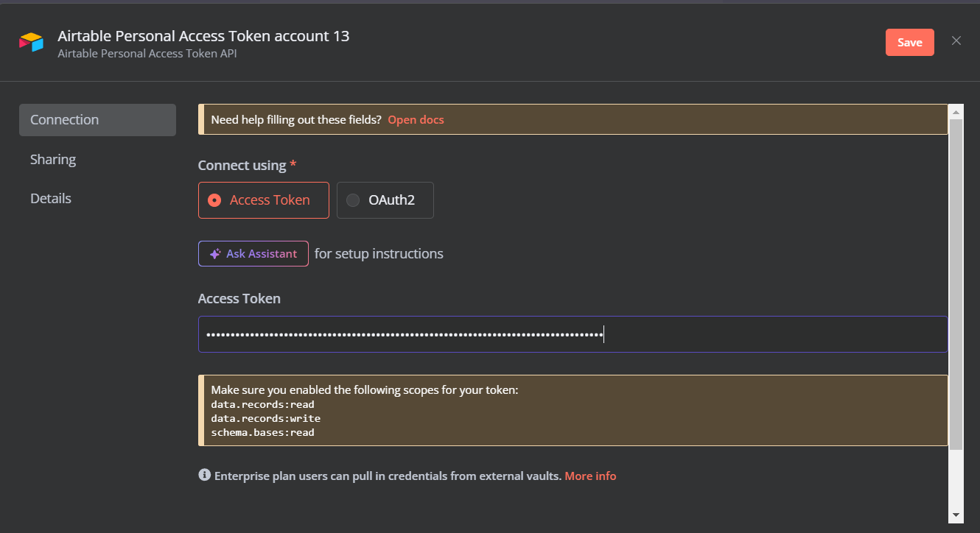Open More info link about external vaults
The height and width of the screenshot is (533, 980).
(x=590, y=476)
